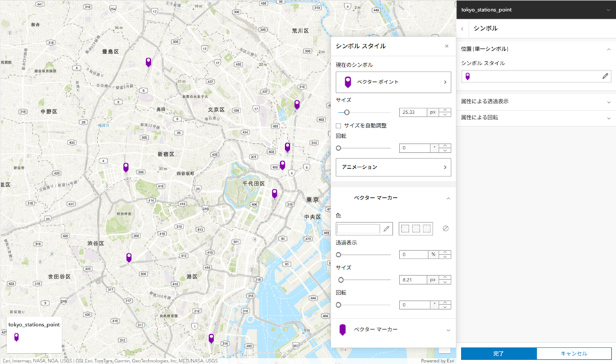The width and height of the screenshot is (616, 364).
Task: Click the 完了 button
Action: 499,354
